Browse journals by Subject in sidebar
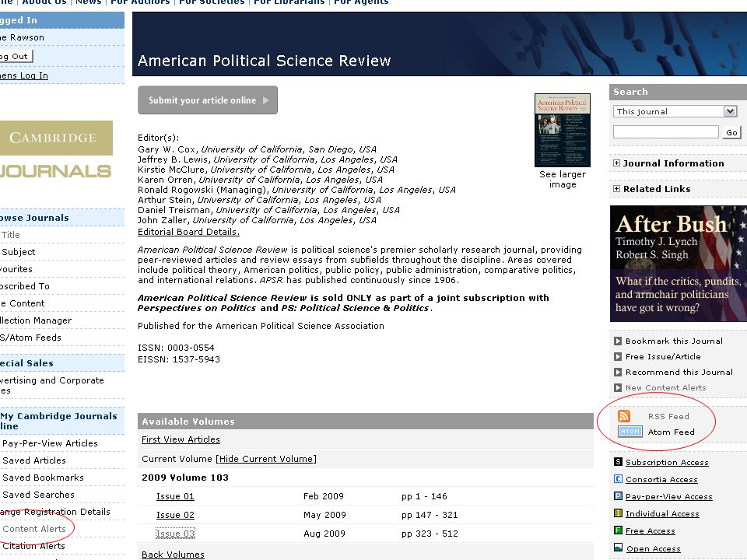747x560 pixels. [18, 252]
